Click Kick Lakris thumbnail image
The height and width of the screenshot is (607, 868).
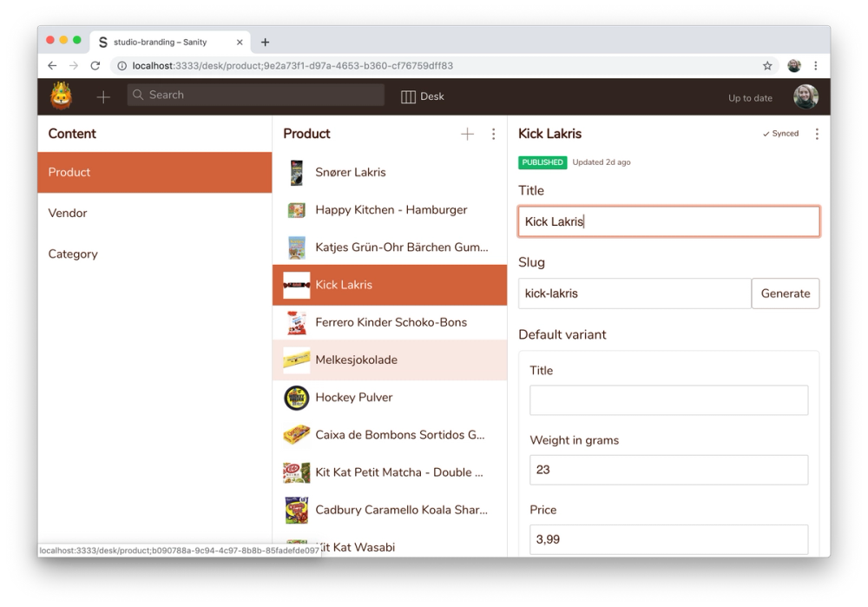[x=297, y=285]
